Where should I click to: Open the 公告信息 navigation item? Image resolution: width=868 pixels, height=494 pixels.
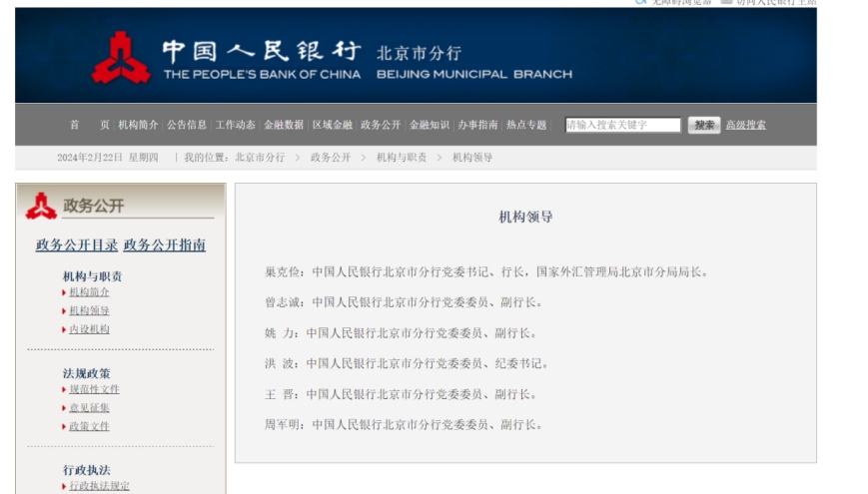pos(187,125)
